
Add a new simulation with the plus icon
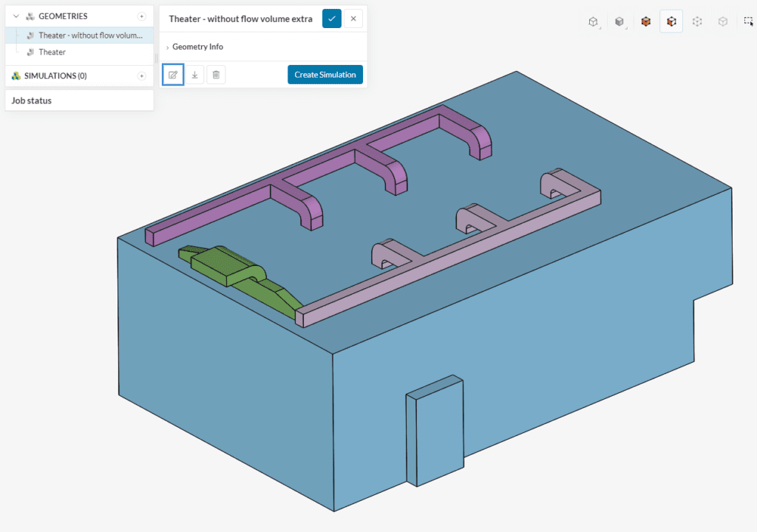[142, 76]
